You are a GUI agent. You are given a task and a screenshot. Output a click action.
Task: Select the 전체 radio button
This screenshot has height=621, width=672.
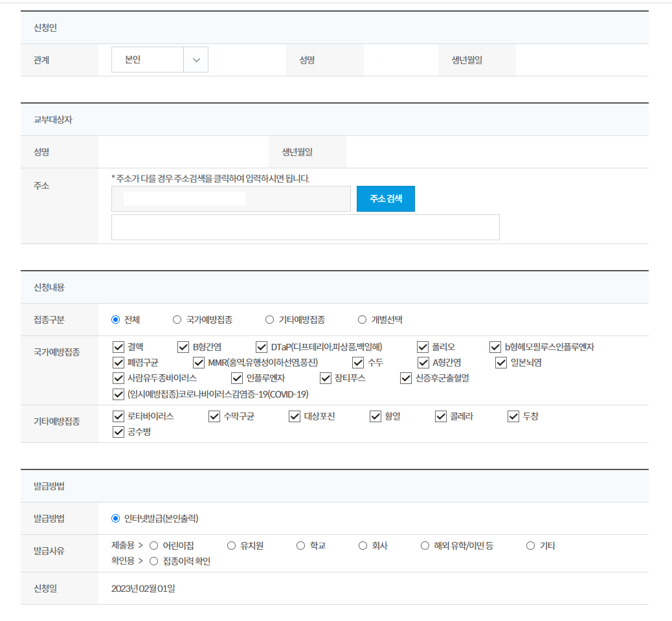(115, 320)
